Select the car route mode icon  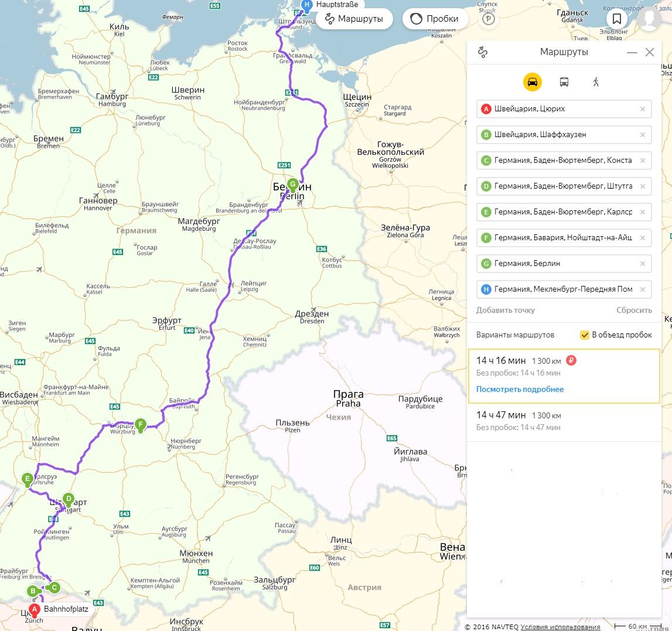tap(532, 82)
